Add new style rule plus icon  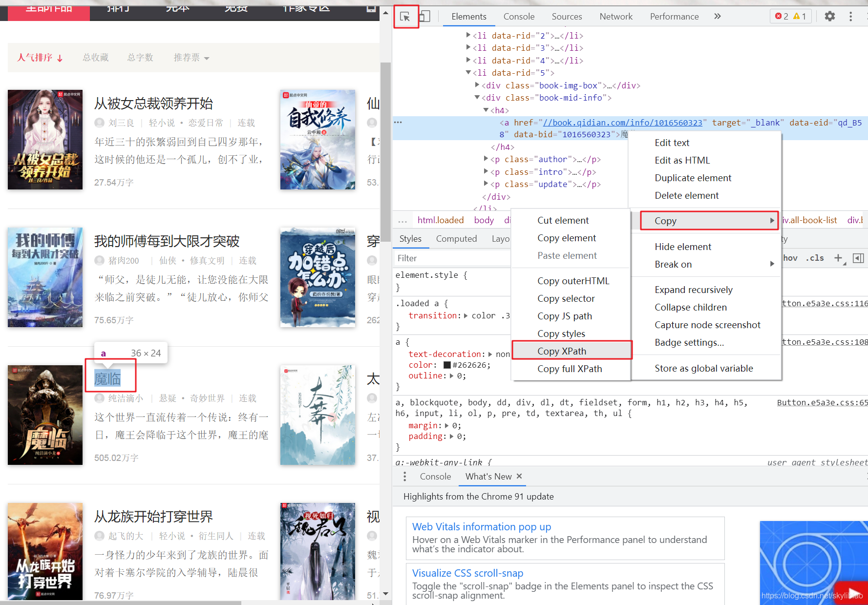pyautogui.click(x=838, y=258)
